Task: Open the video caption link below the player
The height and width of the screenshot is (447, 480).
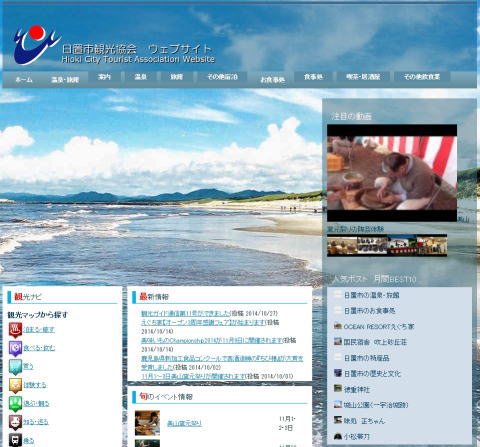Action: coord(355,229)
